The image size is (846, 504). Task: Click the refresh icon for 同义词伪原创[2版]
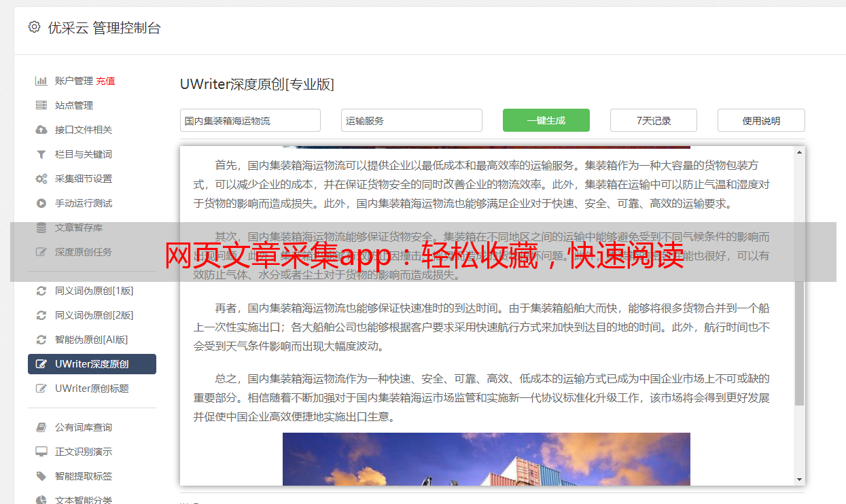click(x=41, y=315)
